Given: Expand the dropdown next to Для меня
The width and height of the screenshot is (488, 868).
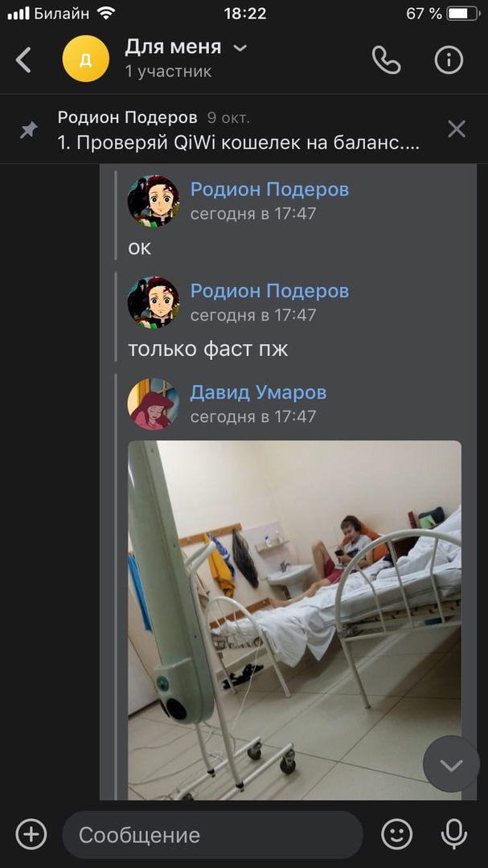Looking at the screenshot, I should pos(240,48).
